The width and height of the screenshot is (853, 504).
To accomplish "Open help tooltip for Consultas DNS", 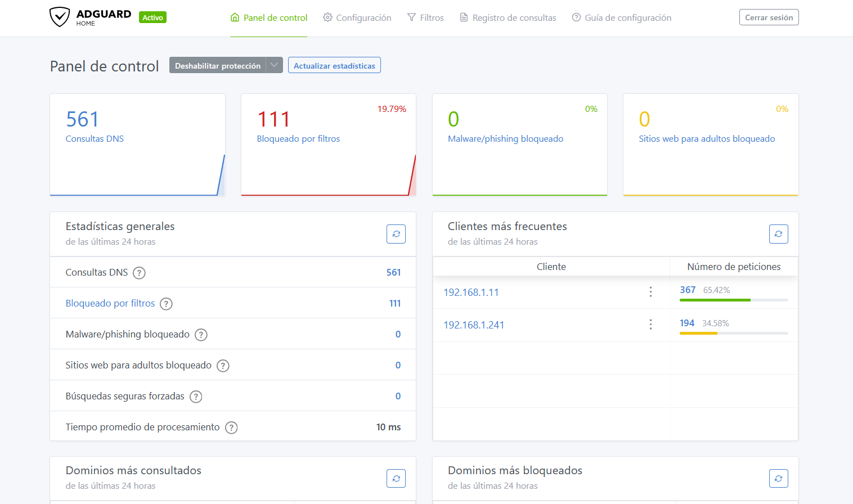I will point(138,272).
